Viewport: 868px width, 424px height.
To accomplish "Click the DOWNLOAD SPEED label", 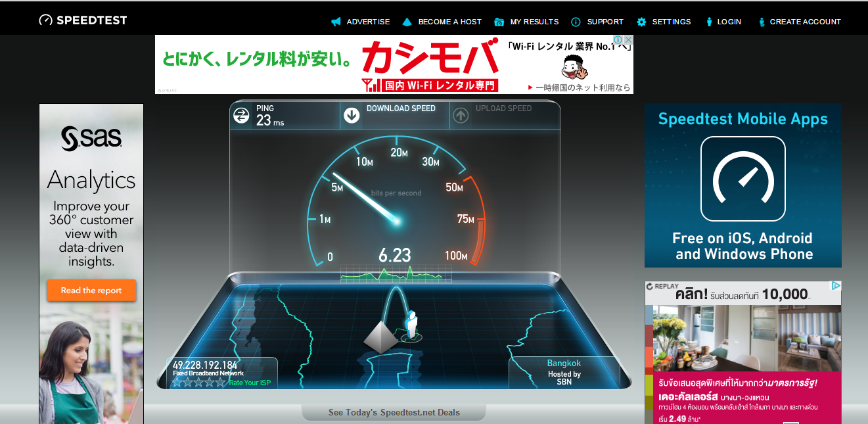I will click(401, 108).
